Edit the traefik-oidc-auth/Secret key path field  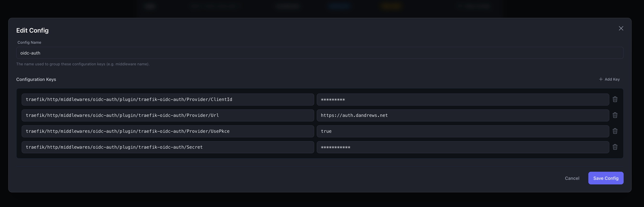(167, 147)
